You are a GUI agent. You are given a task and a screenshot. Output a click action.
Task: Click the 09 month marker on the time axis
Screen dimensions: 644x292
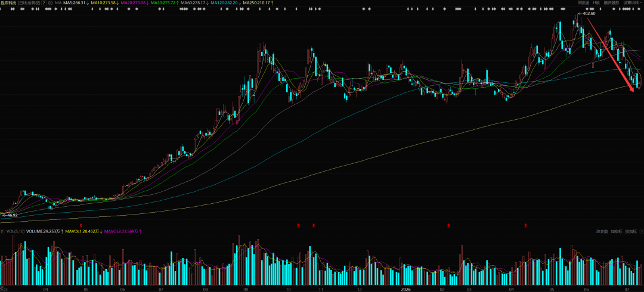pos(245,289)
